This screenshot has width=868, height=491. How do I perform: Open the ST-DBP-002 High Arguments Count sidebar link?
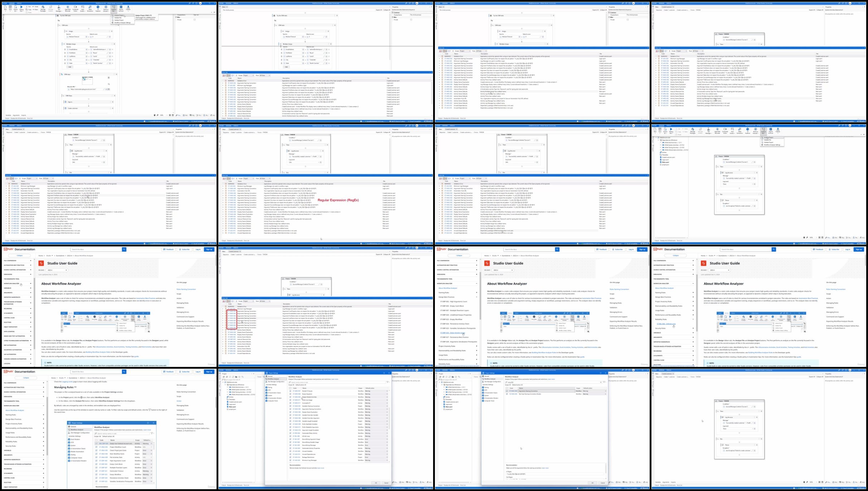pos(454,301)
